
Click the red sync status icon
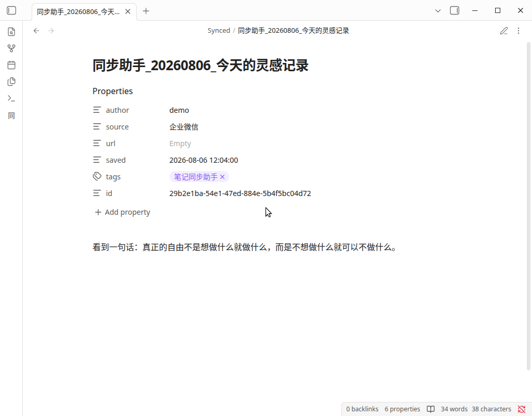click(x=522, y=409)
